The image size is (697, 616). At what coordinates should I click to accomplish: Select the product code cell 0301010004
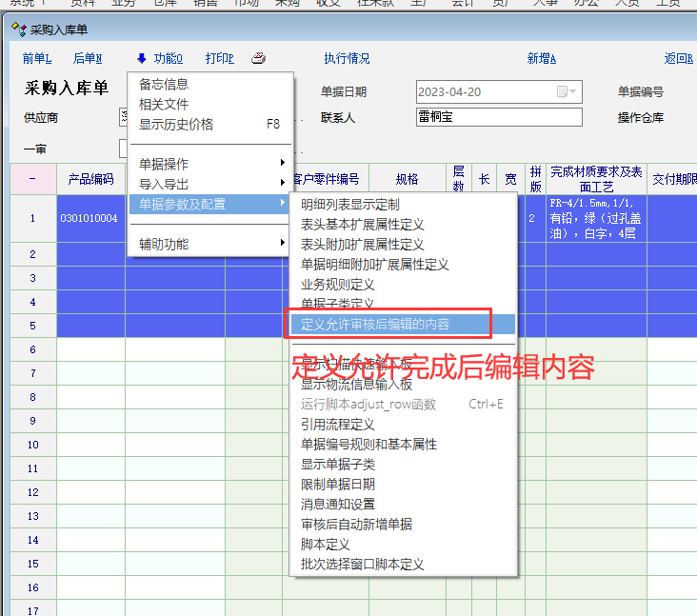[x=90, y=218]
